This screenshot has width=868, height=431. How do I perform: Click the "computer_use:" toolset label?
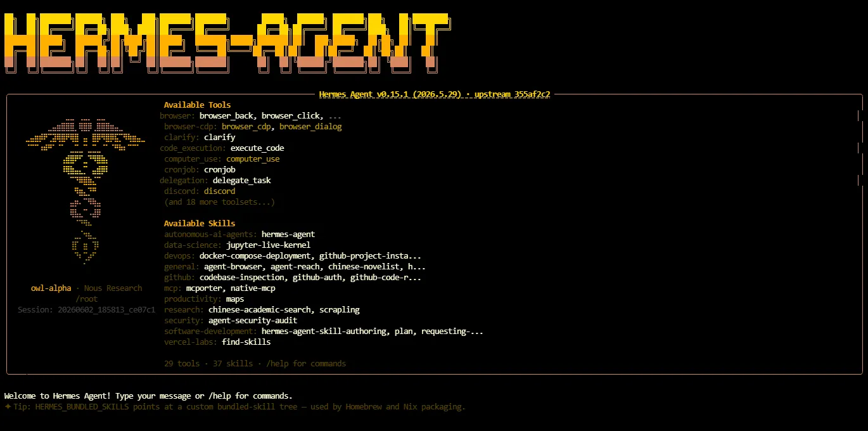(193, 159)
